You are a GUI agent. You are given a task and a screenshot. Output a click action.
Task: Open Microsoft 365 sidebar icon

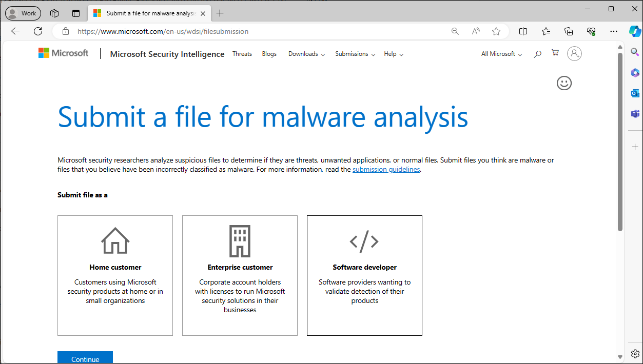point(635,73)
